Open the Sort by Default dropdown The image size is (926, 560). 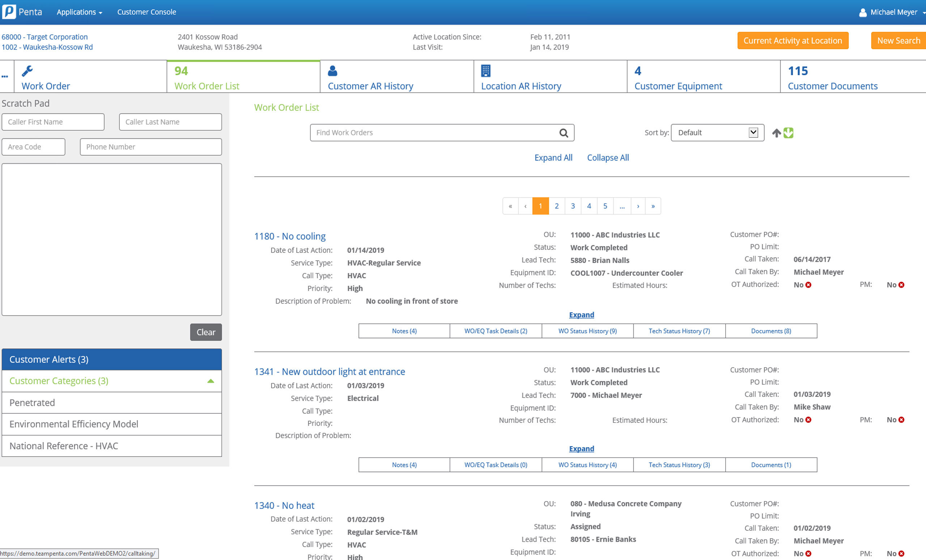(717, 133)
